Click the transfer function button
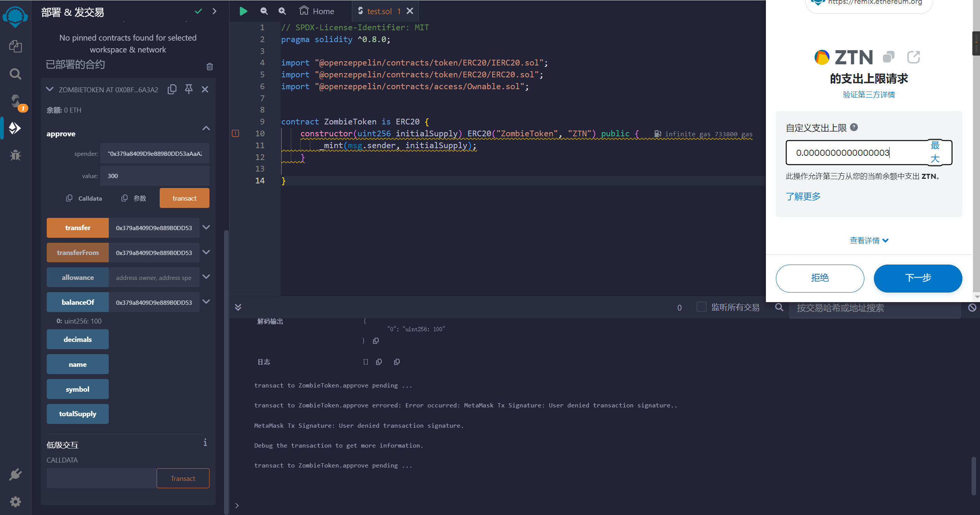The image size is (980, 515). [x=78, y=228]
